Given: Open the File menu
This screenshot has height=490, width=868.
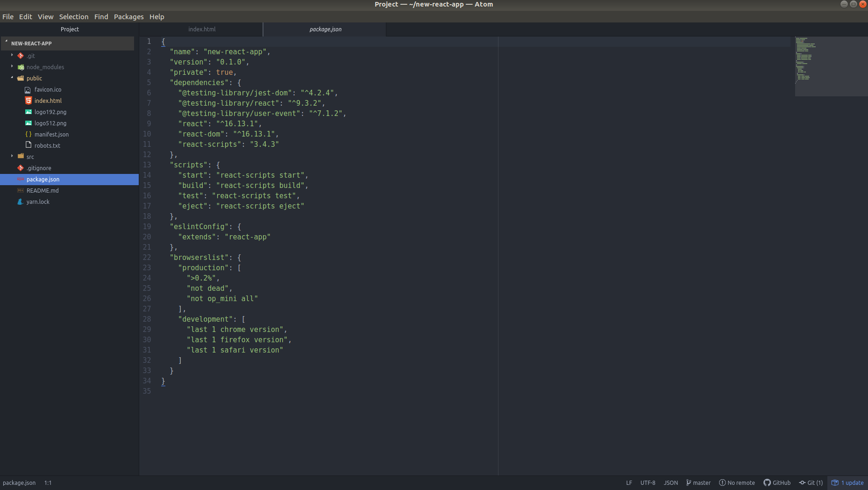Looking at the screenshot, I should point(8,17).
